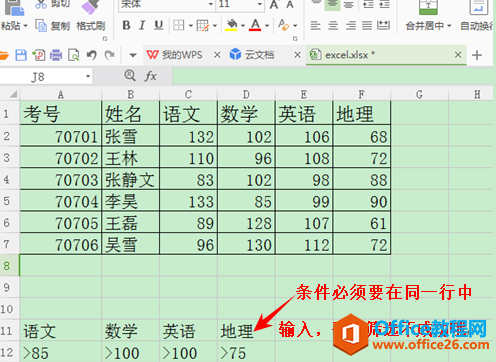Select the cell containing 112
The height and width of the screenshot is (362, 496).
(304, 244)
